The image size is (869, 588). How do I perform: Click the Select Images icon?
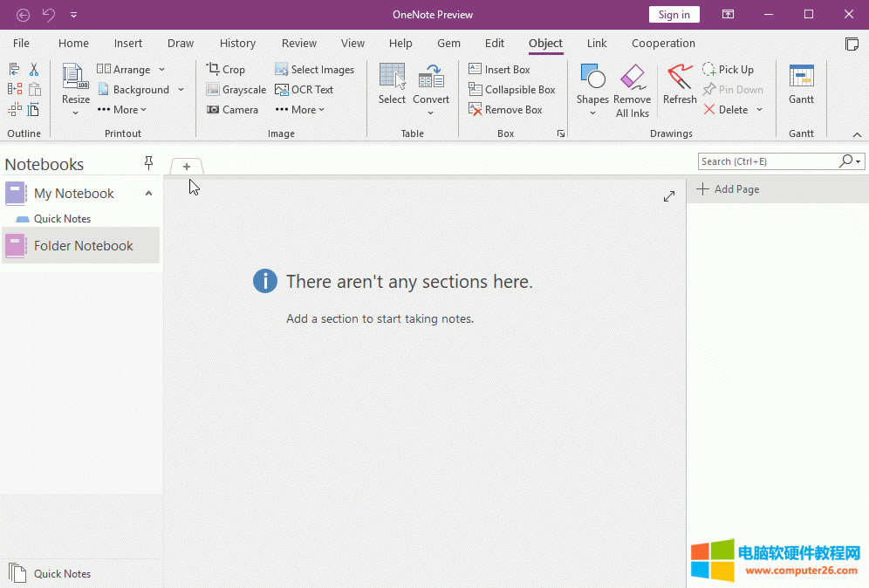(315, 69)
